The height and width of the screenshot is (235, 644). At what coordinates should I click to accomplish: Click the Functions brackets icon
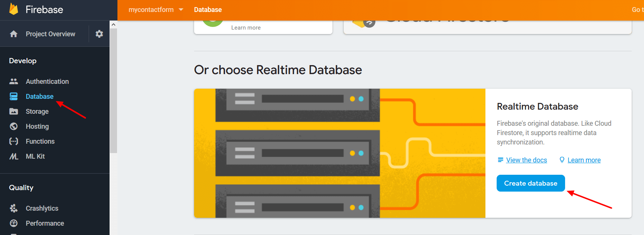point(14,141)
